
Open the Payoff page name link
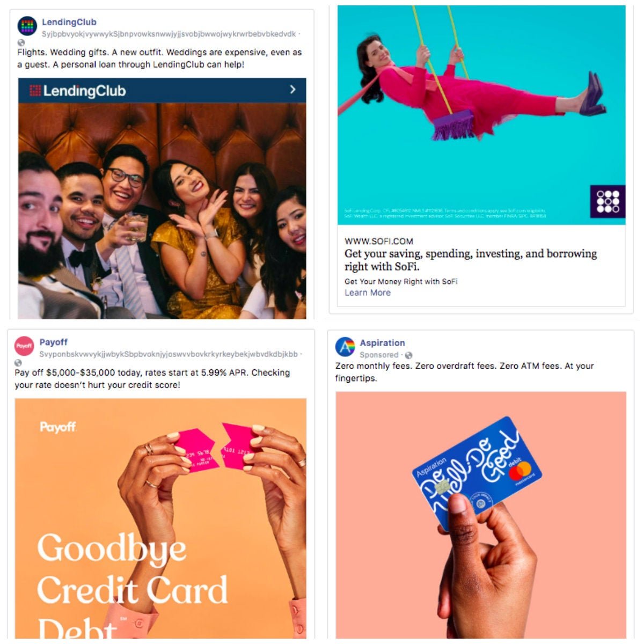point(53,342)
